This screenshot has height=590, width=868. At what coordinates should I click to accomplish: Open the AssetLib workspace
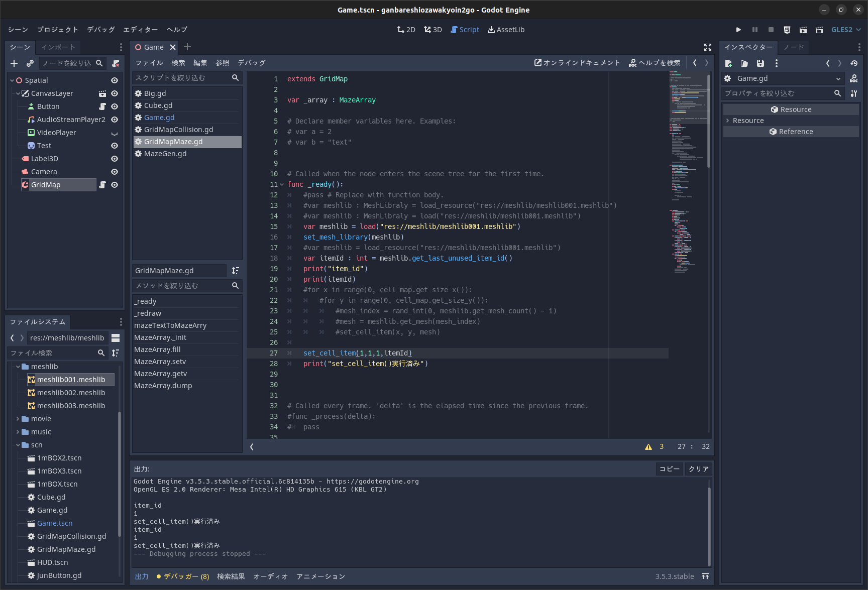click(506, 30)
